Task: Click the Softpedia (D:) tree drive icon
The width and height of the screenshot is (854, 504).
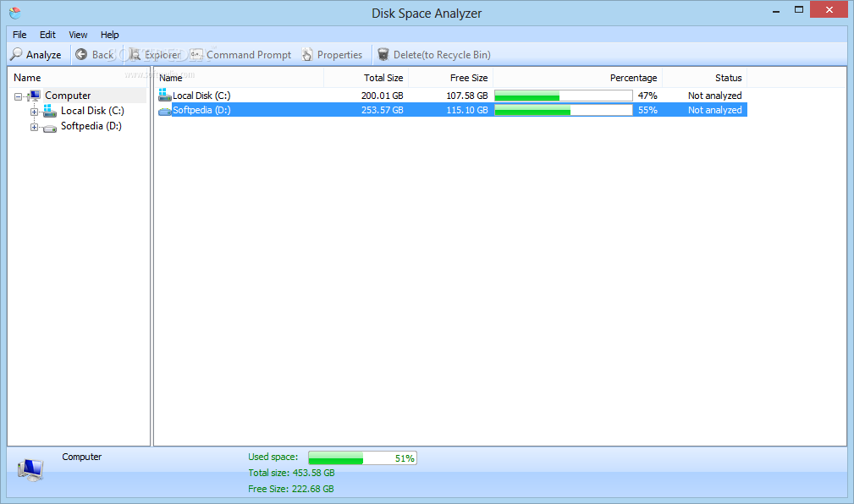Action: 50,128
